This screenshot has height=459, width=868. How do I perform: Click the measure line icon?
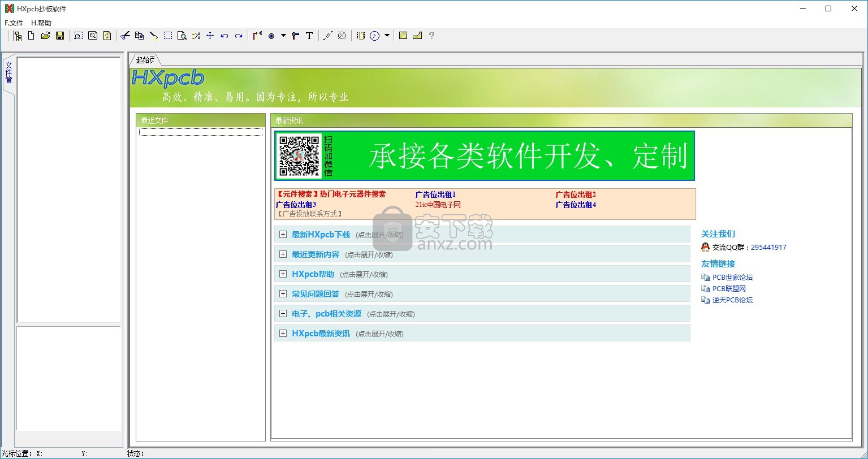pos(327,36)
